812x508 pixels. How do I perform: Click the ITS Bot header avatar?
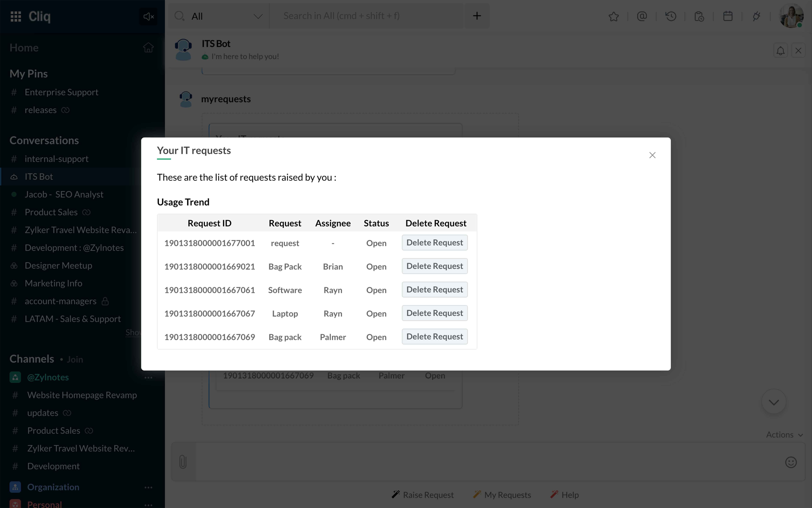(x=183, y=50)
